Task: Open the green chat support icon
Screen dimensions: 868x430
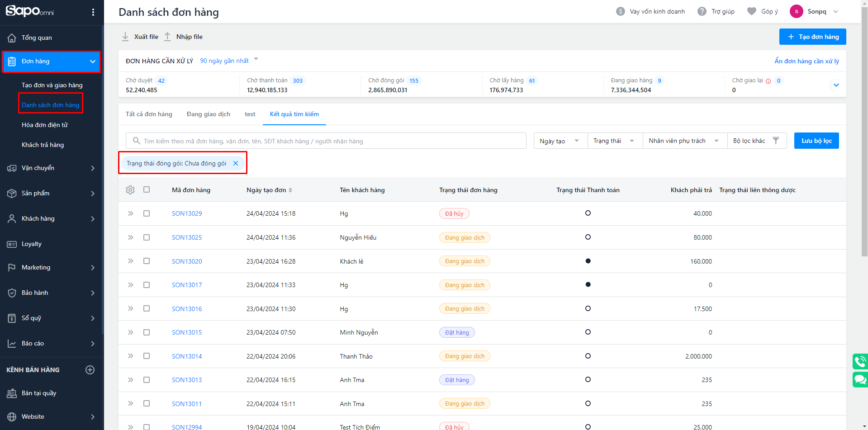Action: (860, 379)
